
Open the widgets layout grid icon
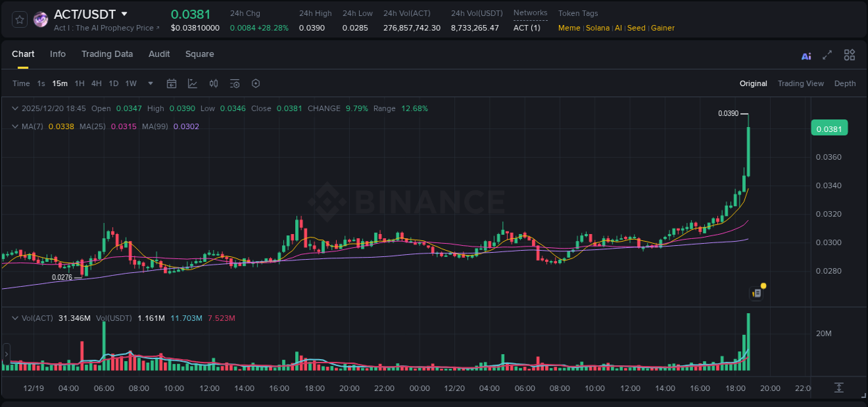[x=849, y=55]
